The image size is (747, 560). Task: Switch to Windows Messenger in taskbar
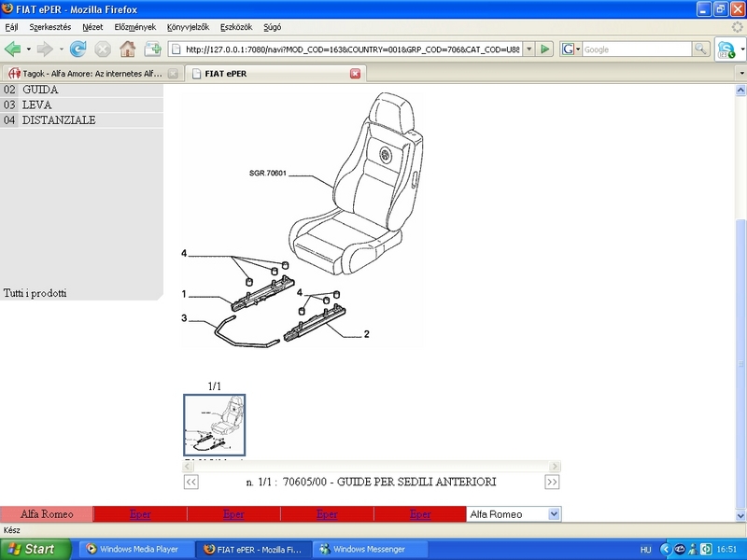coord(369,549)
